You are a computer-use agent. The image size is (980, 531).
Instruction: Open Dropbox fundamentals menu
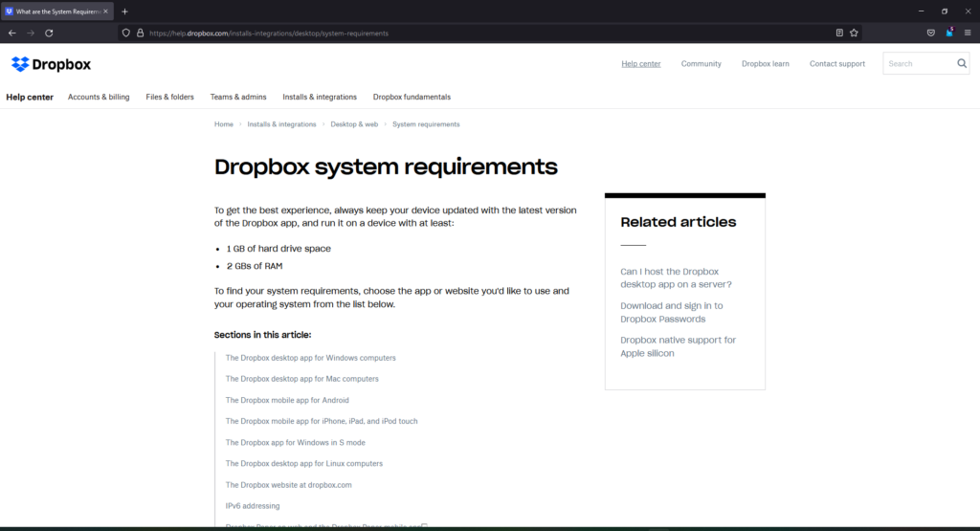412,97
